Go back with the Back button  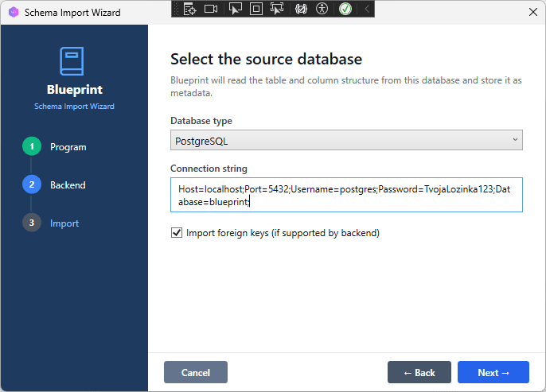click(419, 372)
